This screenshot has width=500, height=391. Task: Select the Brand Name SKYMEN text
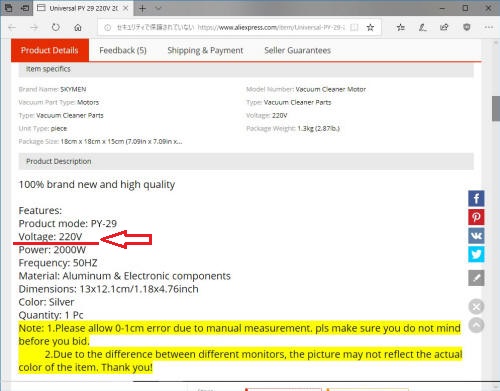tap(52, 89)
